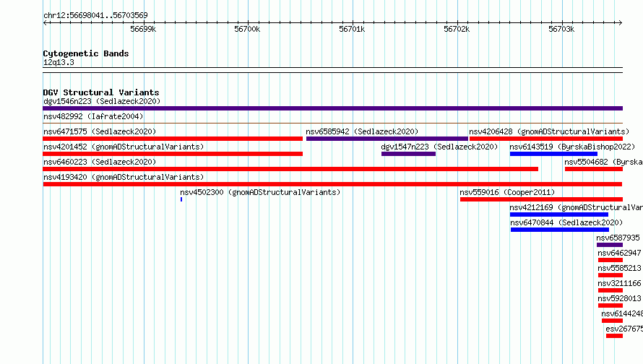Open the nsv5585213 variant label
The width and height of the screenshot is (643, 364).
pos(619,268)
